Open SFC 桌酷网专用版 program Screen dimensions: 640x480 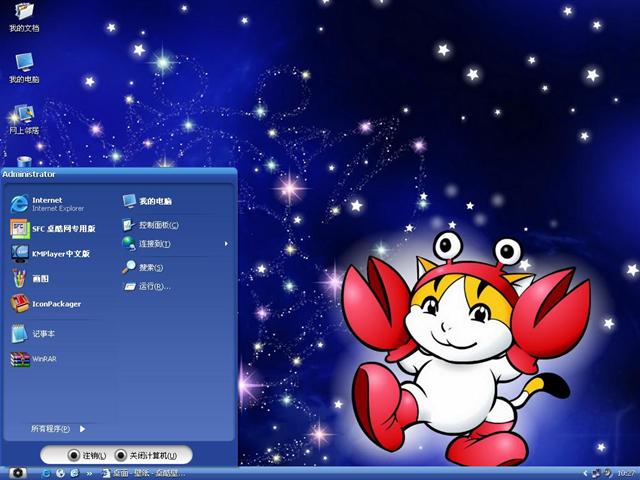53,229
